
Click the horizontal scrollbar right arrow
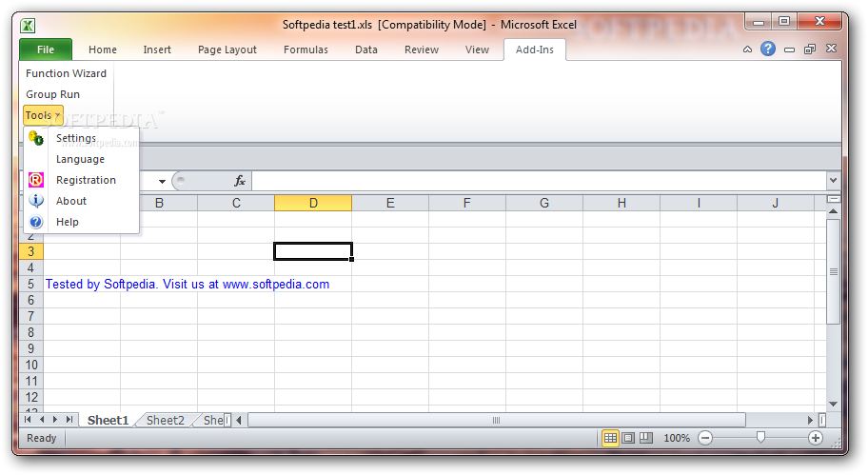810,420
